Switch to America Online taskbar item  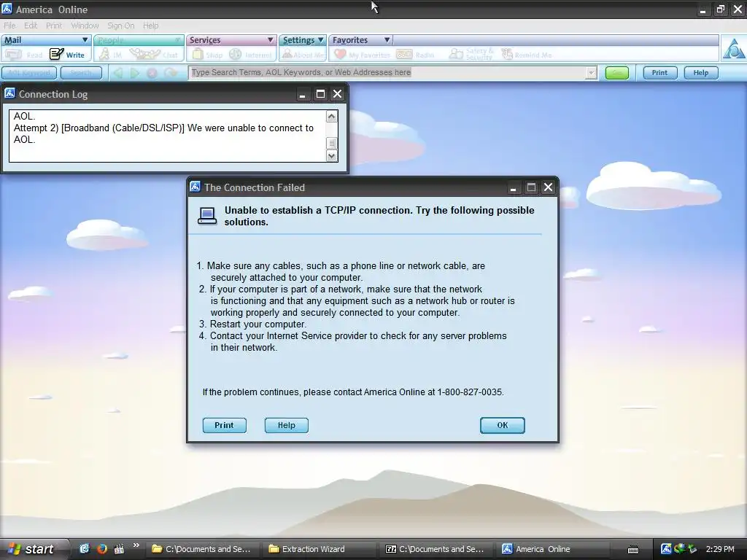551,549
